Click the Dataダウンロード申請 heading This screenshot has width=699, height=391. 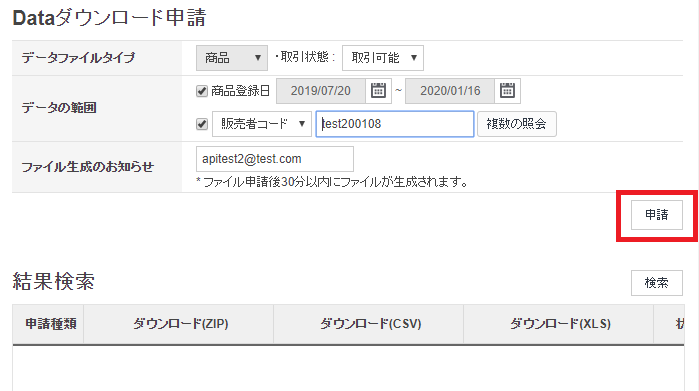(109, 18)
